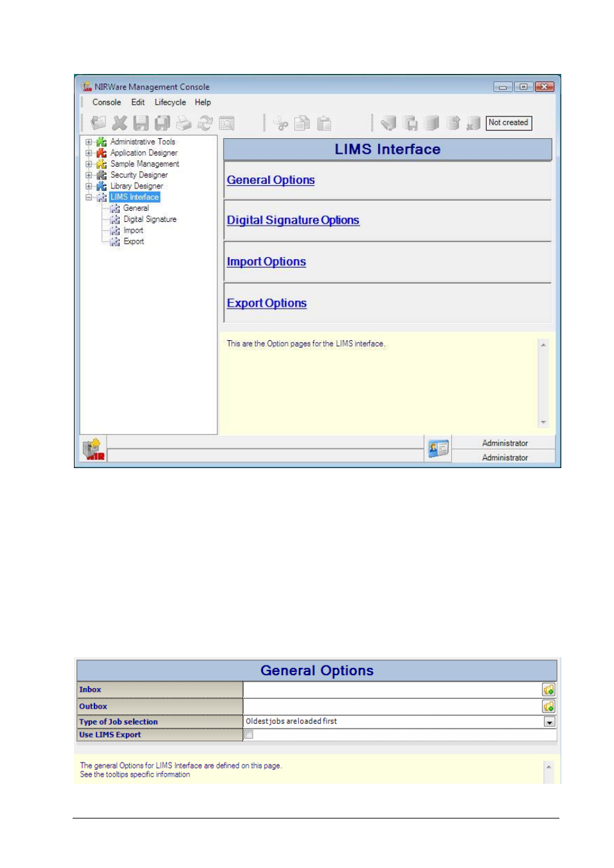Click the Not created status field
This screenshot has width=614, height=868.
coord(509,123)
